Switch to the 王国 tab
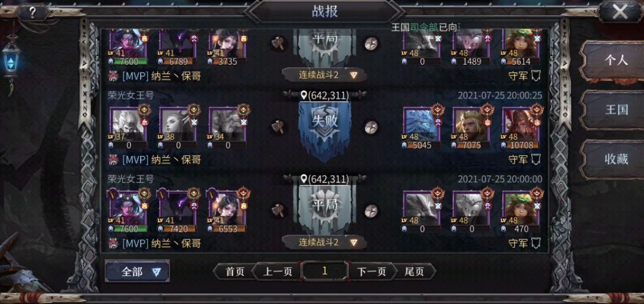 615,110
